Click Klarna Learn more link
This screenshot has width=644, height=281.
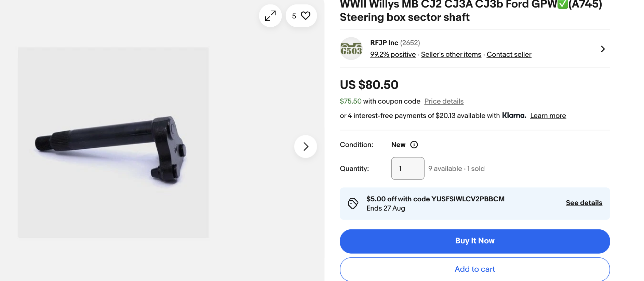coord(548,116)
